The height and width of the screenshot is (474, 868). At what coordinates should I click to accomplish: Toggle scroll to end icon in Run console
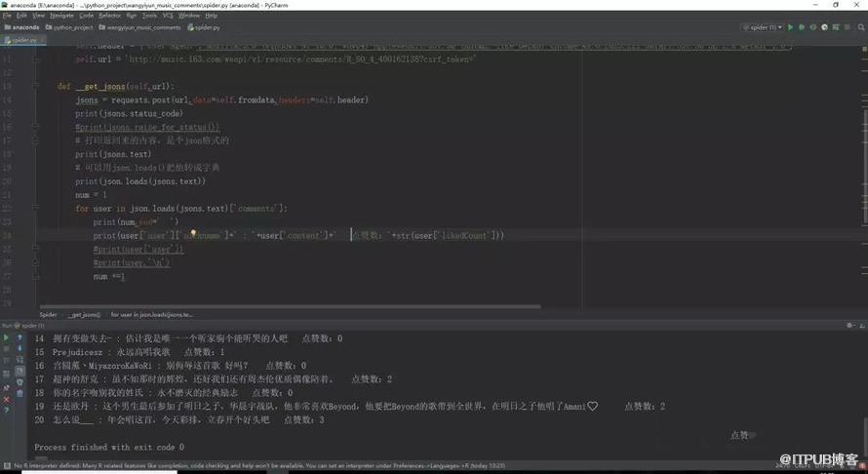click(x=20, y=371)
